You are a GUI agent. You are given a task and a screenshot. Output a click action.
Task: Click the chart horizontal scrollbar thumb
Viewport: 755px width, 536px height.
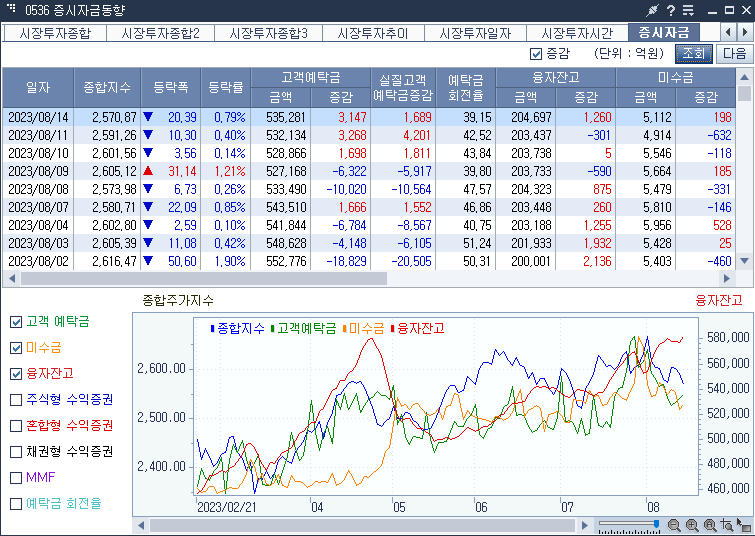coord(362,525)
